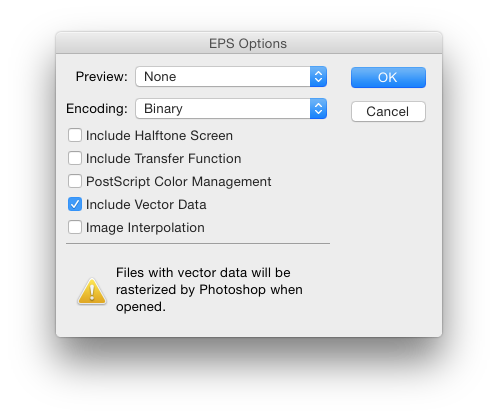Open the Preview dropdown set to None
Screen dimensions: 498x417
pyautogui.click(x=231, y=77)
